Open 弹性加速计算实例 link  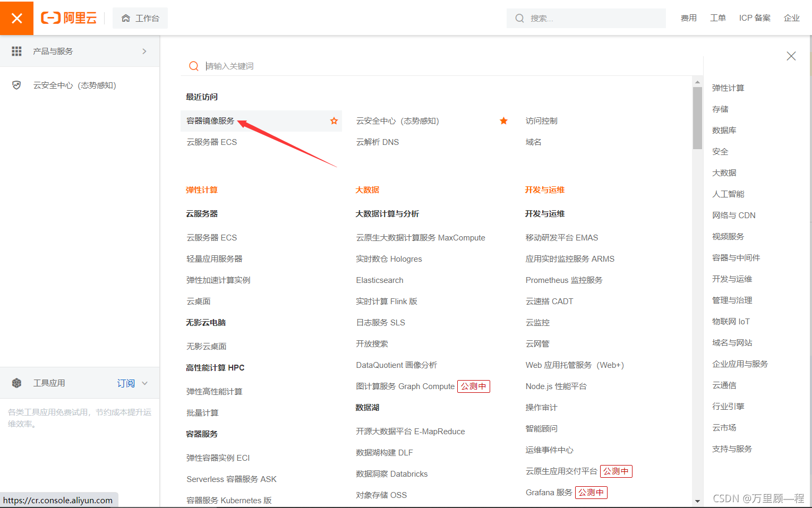point(218,280)
